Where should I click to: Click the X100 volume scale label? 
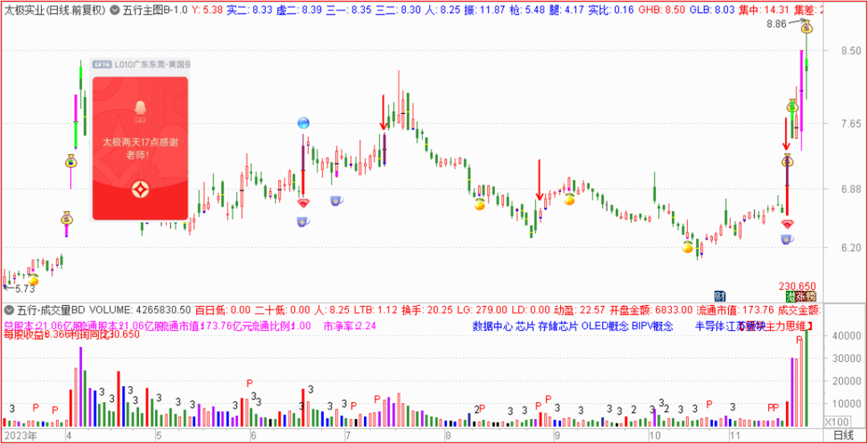[x=835, y=422]
